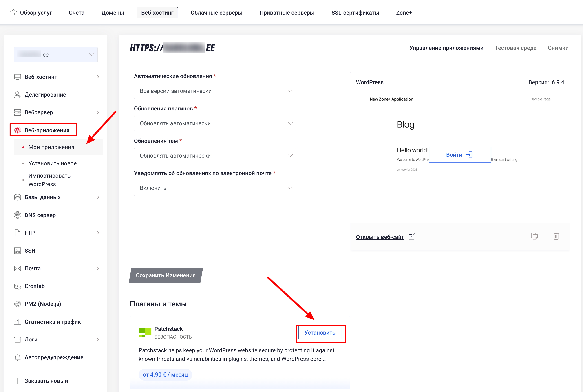The image size is (583, 392).
Task: Click the DNS сервер globe icon
Action: [x=18, y=215]
